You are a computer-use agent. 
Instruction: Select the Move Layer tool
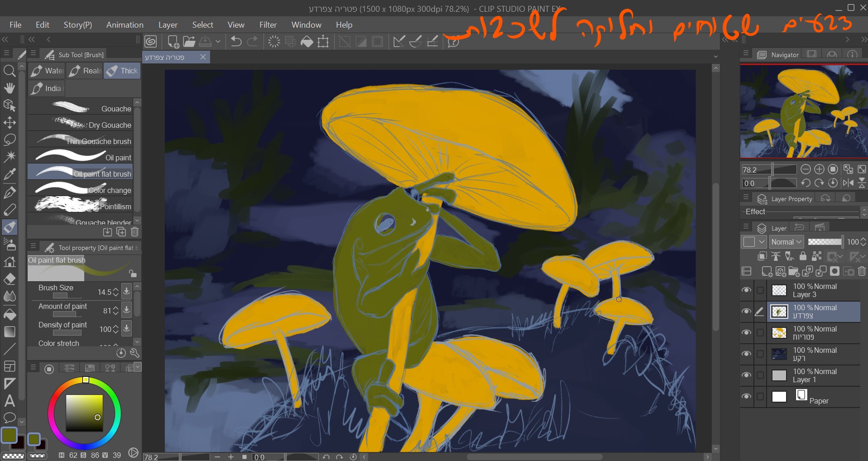pyautogui.click(x=10, y=122)
